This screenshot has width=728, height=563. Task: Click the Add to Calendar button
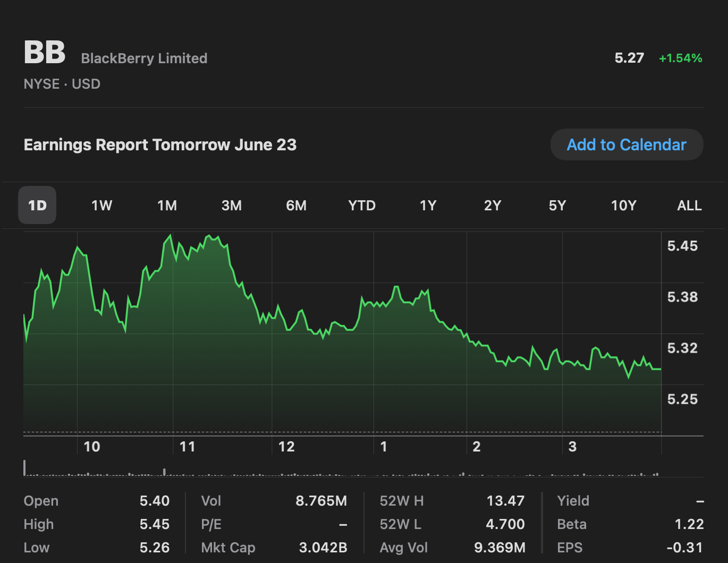627,144
